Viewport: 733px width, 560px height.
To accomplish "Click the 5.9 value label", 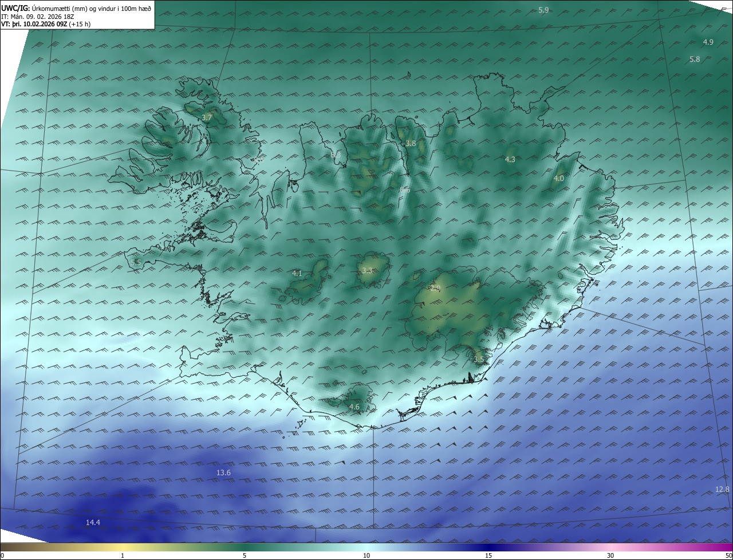I will click(x=544, y=10).
